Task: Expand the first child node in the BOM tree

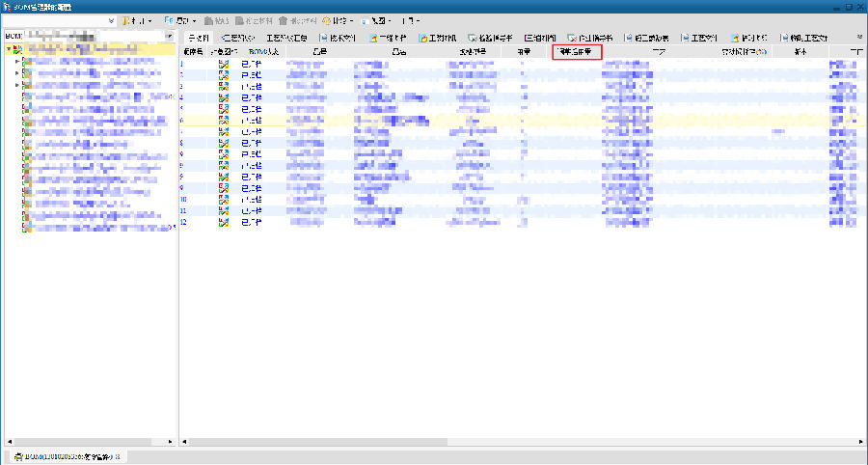Action: click(15, 62)
